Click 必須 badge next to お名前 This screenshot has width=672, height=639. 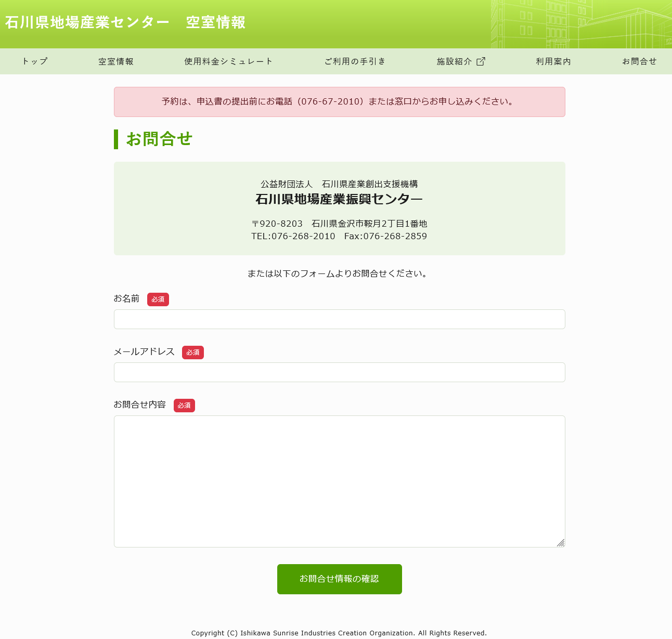coord(158,299)
